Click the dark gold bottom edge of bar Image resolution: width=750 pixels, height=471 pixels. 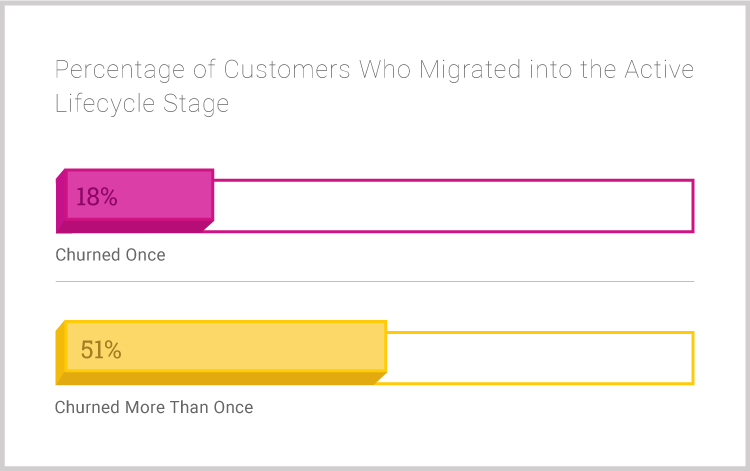222,378
